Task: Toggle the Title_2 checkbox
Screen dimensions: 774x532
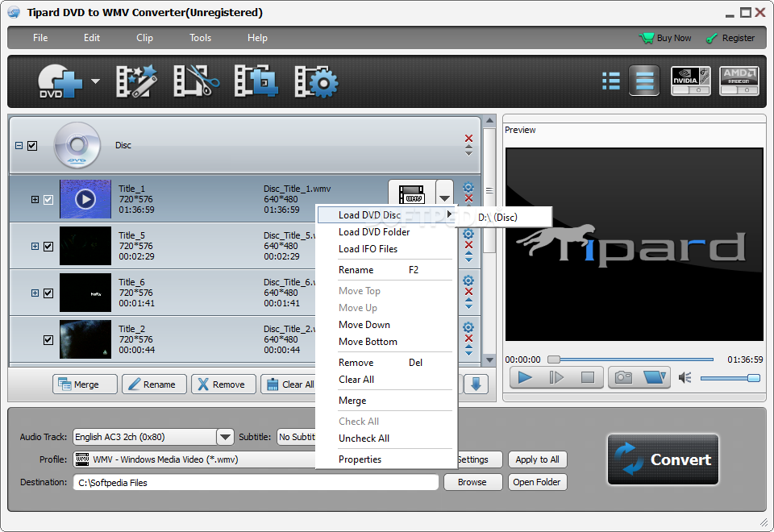Action: [48, 340]
